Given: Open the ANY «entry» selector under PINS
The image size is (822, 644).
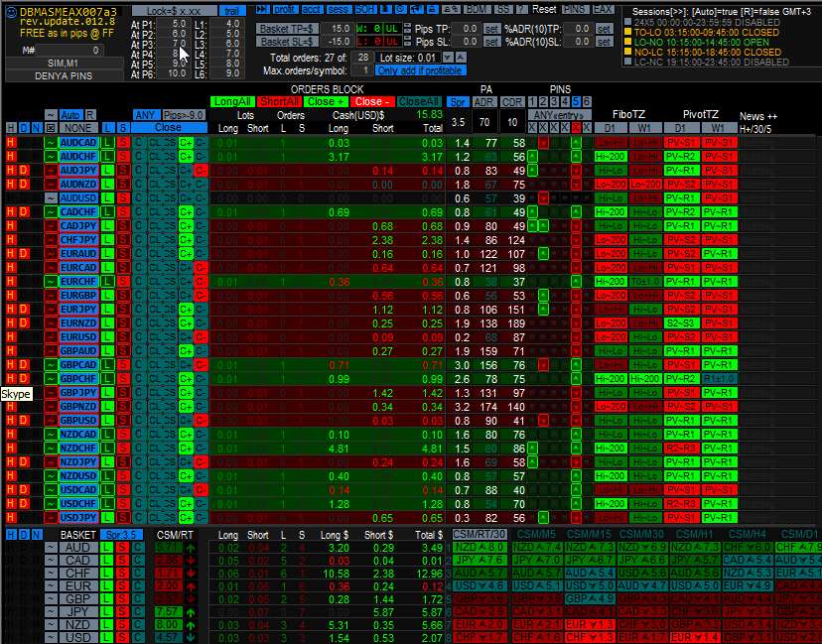Looking at the screenshot, I should point(559,115).
